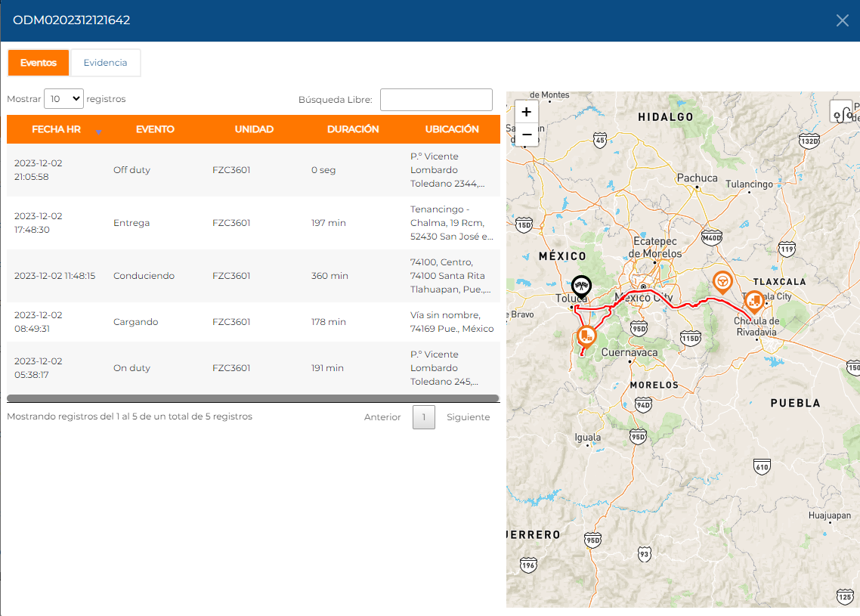Go to the Siguiente page

pos(468,417)
